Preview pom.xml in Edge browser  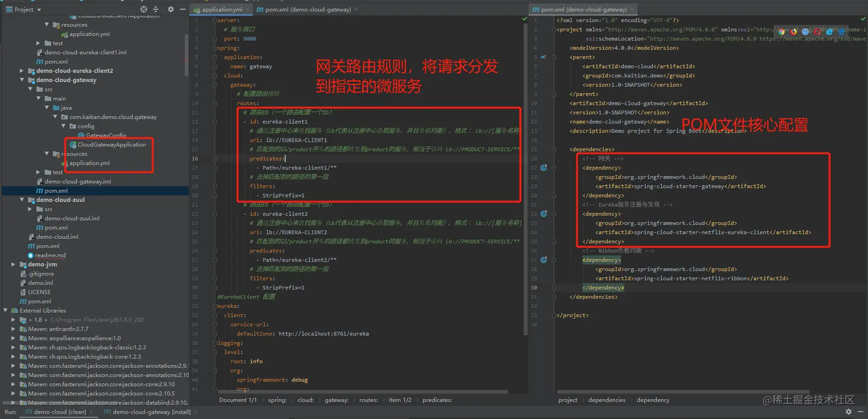point(842,32)
